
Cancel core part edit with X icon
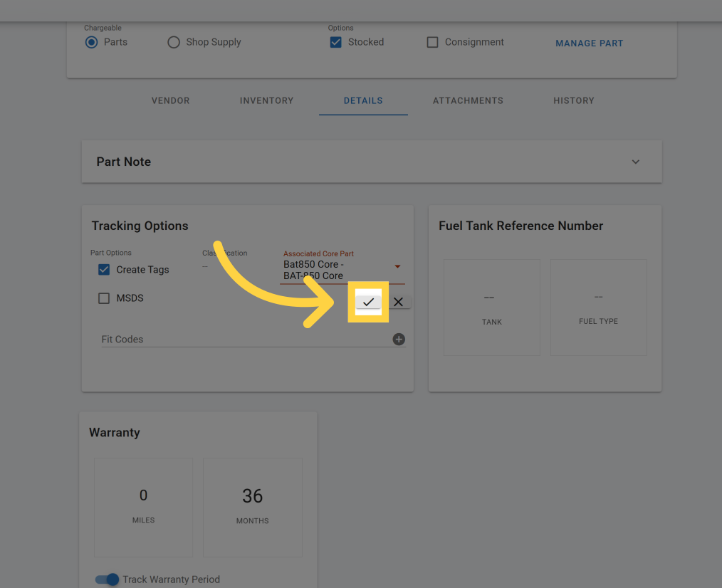pyautogui.click(x=398, y=303)
